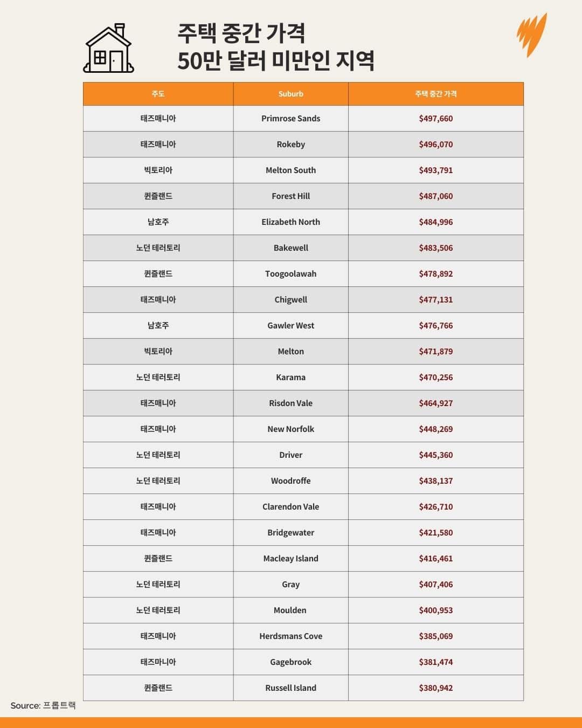This screenshot has width=582, height=728.
Task: Click the 'Elizabeth North' suburb cell
Action: (x=290, y=222)
